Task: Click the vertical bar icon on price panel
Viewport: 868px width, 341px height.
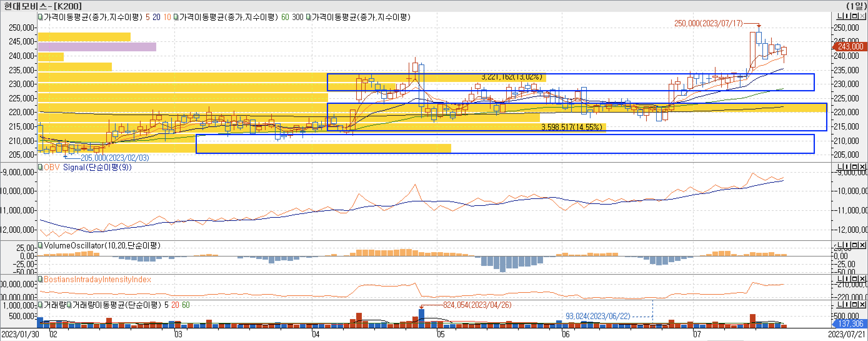Action: point(847,16)
